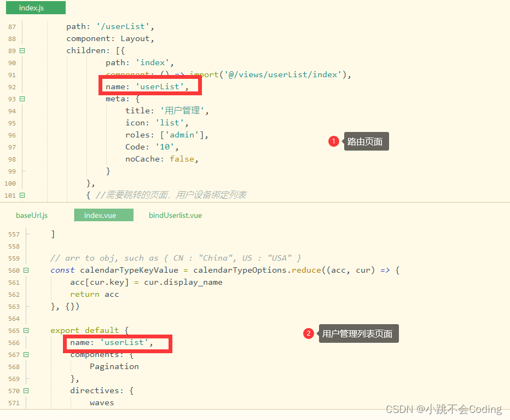Image resolution: width=510 pixels, height=420 pixels.
Task: Click the Pagination component line
Action: (x=114, y=366)
